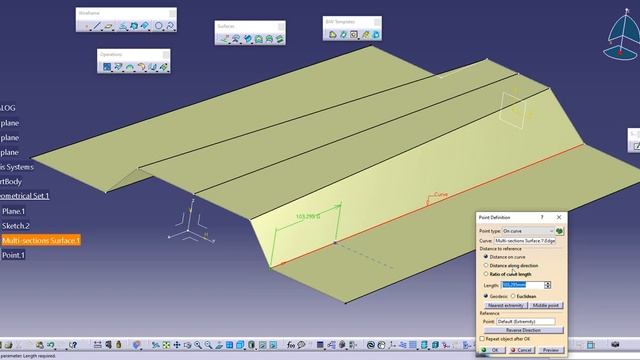Select the Line tool in Wireframe toolbar
Screen dimensions: 640x360
tap(97, 26)
